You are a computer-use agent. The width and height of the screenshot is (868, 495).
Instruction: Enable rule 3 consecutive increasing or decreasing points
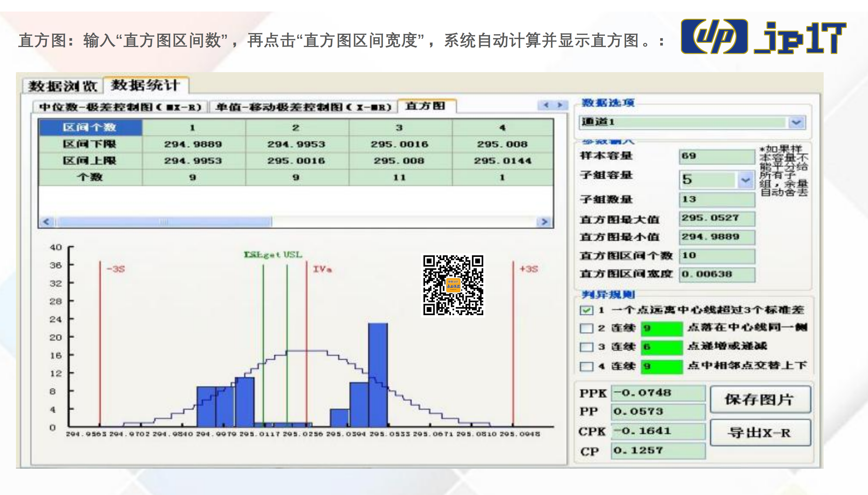point(586,347)
